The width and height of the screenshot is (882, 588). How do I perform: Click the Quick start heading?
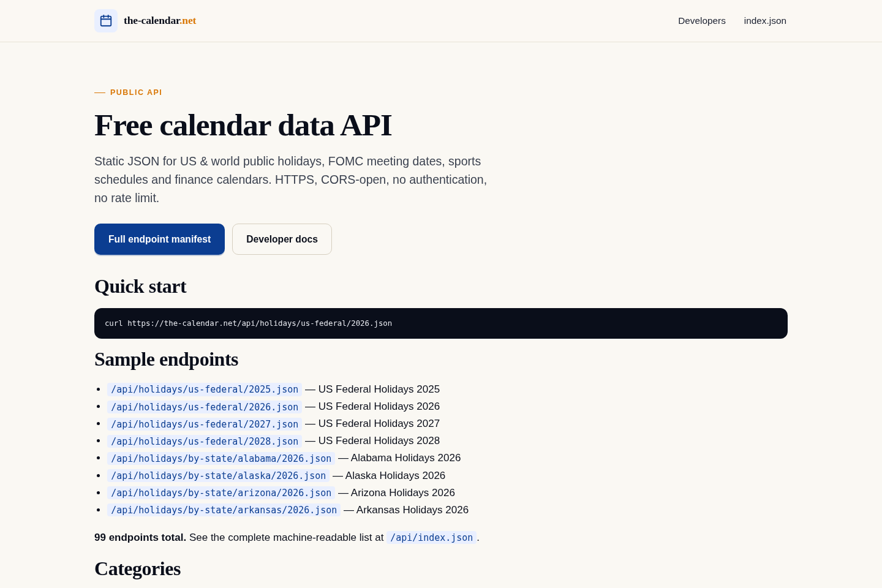pyautogui.click(x=140, y=287)
